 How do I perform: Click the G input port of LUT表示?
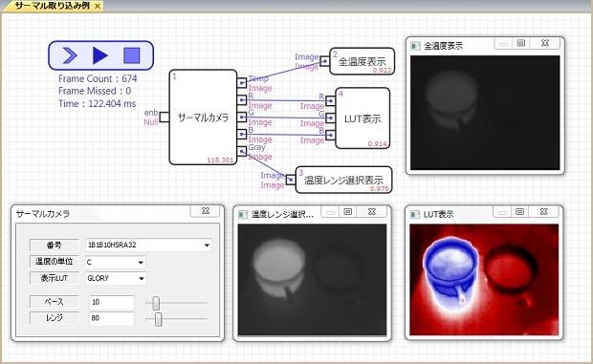[331, 118]
